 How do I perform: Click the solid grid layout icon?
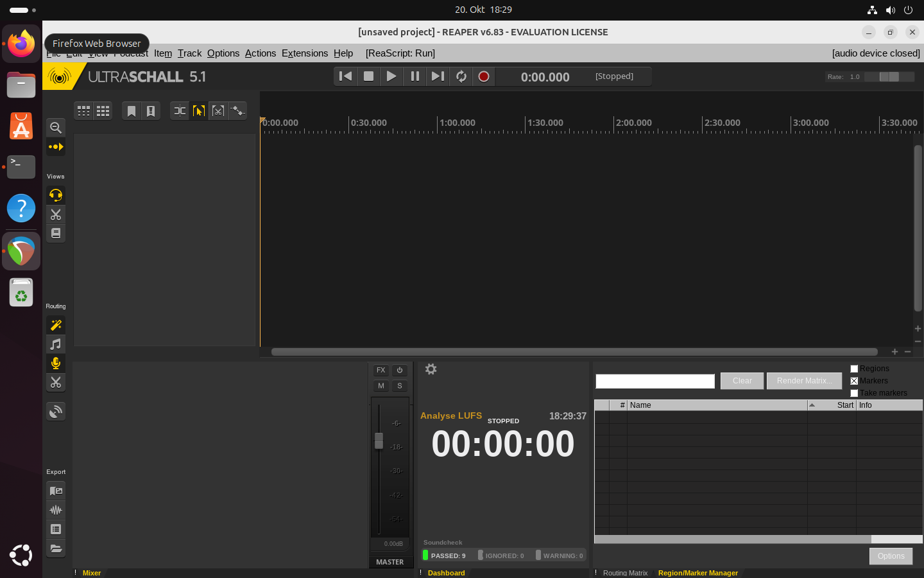103,111
